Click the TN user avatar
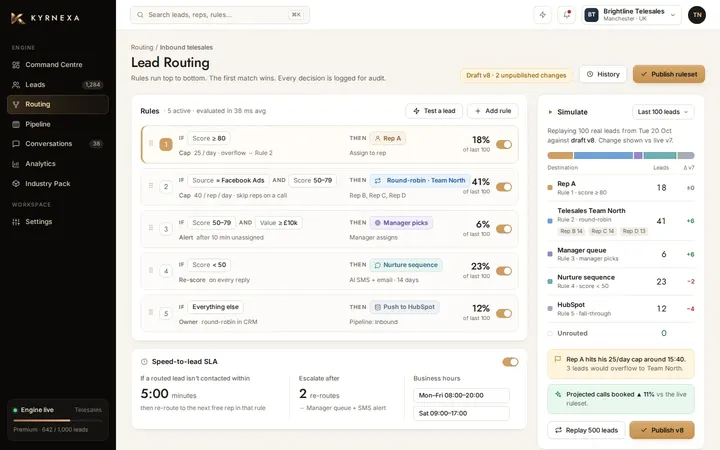Screen dimensions: 720x450 click(x=697, y=15)
